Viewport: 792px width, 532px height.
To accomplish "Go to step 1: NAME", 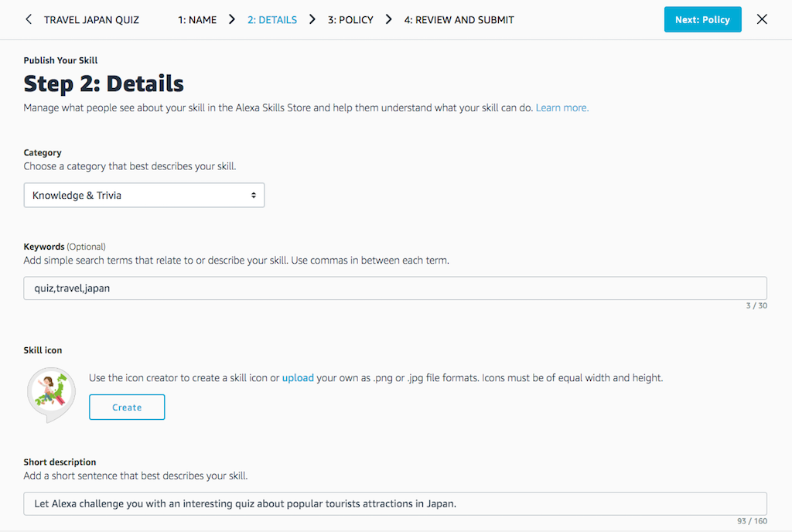I will [x=197, y=19].
